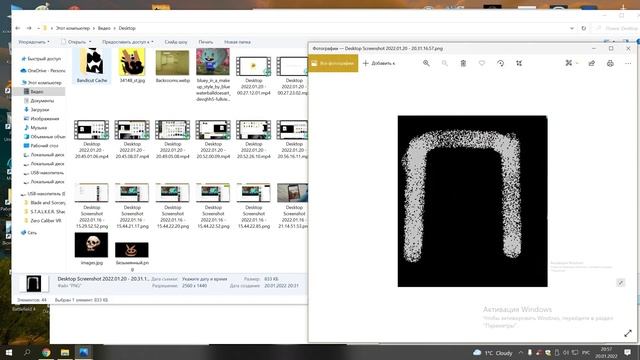Go to All photos in Photos app
Image resolution: width=640 pixels, height=360 pixels.
pyautogui.click(x=333, y=63)
